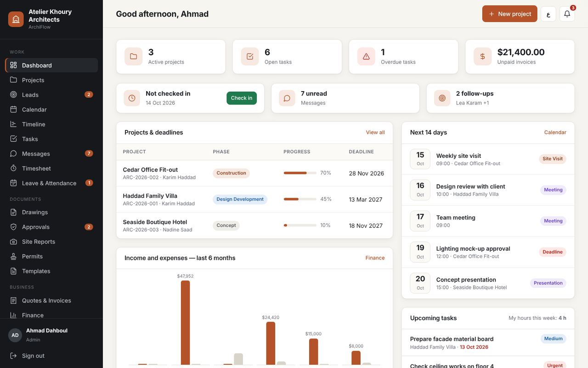Switch language with the Arabic letter button
Viewport: 588px width, 368px height.
548,14
